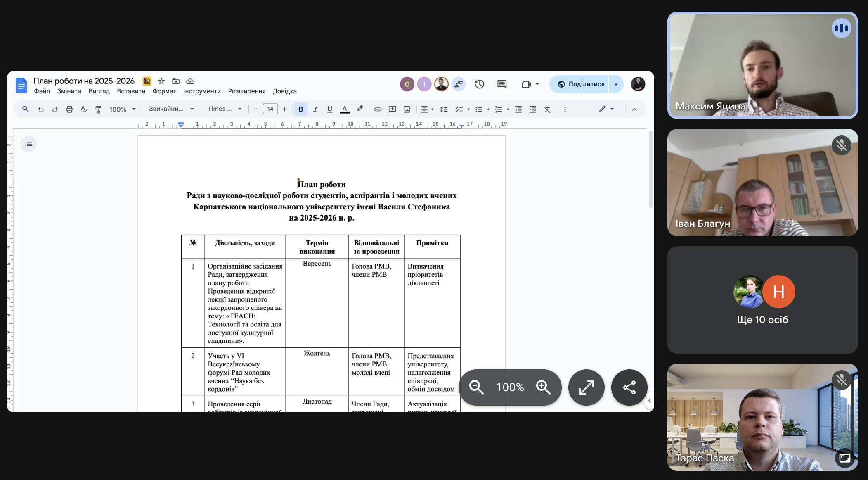The width and height of the screenshot is (868, 480).
Task: Click the font size field
Action: (x=270, y=109)
